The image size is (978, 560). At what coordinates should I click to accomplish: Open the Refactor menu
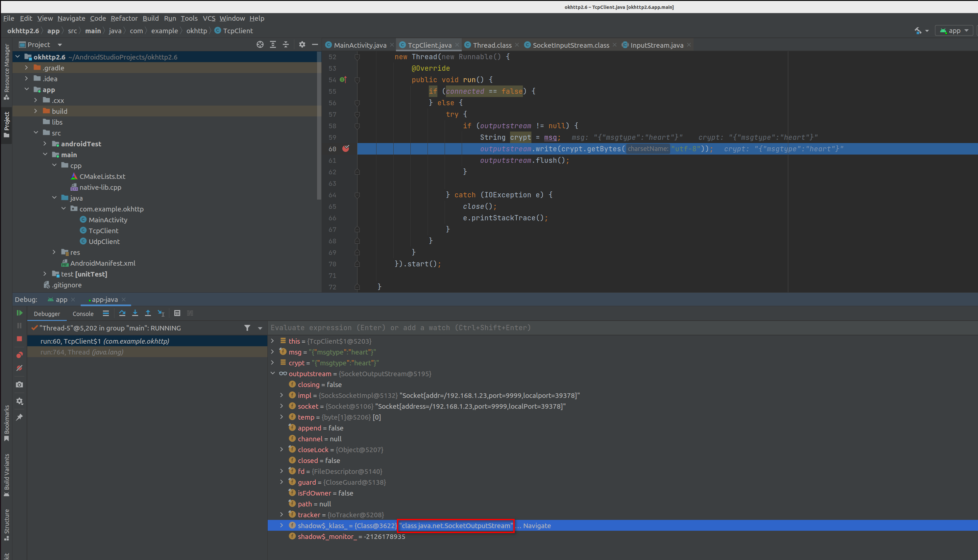pos(124,18)
